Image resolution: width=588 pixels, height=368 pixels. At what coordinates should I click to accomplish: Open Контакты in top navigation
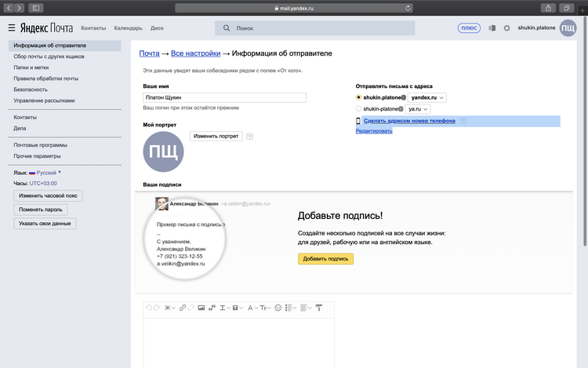[93, 28]
